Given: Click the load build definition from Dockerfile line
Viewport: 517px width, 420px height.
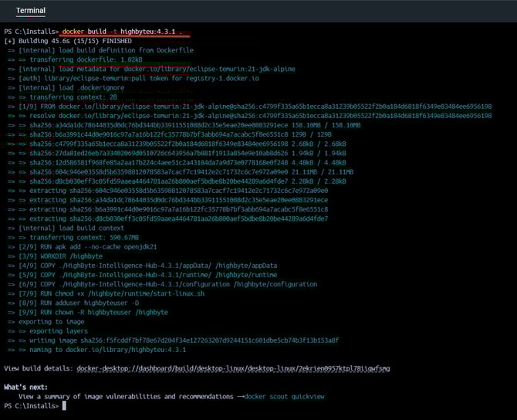Looking at the screenshot, I should 105,50.
